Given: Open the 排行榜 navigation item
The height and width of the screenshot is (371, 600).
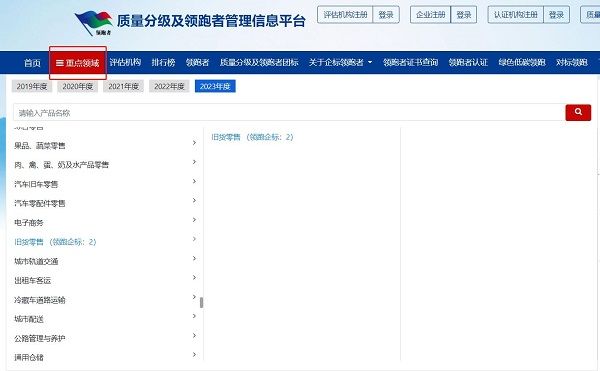Looking at the screenshot, I should (x=163, y=62).
